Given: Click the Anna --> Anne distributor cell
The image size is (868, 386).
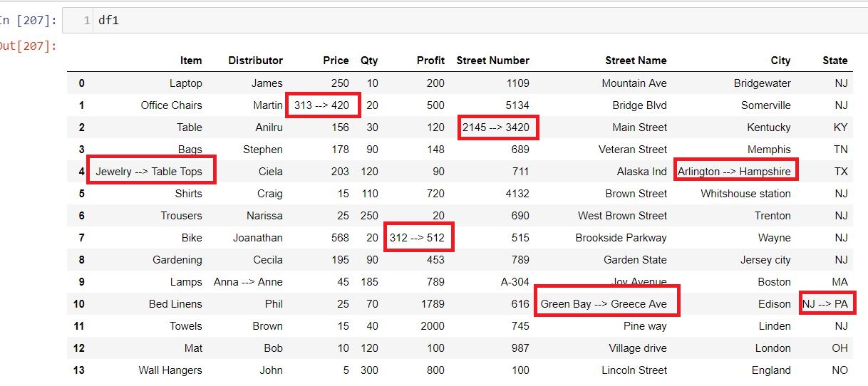Looking at the screenshot, I should 248,282.
